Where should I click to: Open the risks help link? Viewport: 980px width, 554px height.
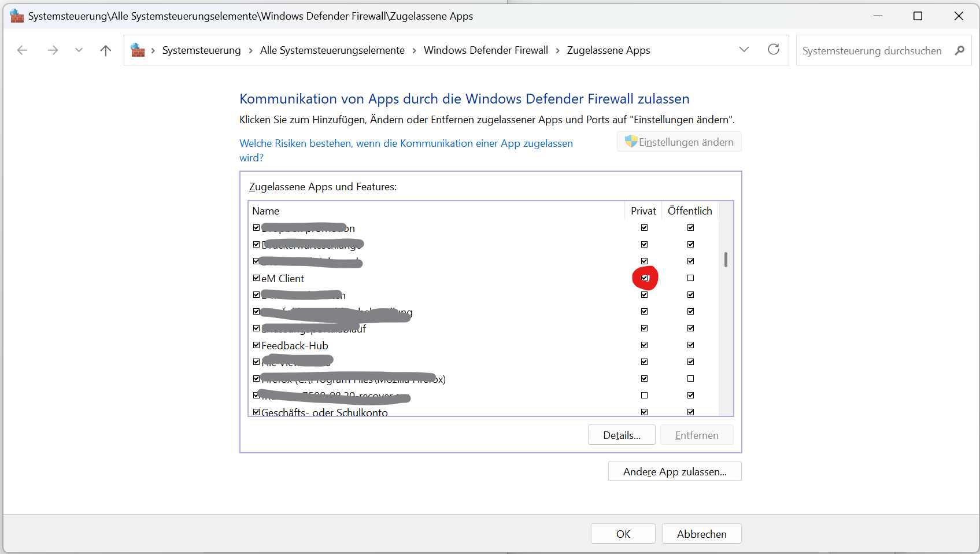405,143
